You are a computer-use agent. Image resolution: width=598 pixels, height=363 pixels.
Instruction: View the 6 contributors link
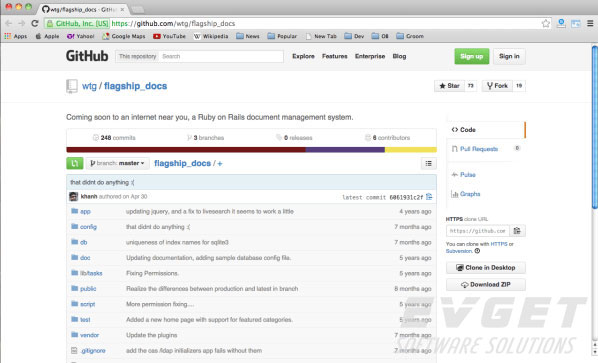pyautogui.click(x=387, y=138)
